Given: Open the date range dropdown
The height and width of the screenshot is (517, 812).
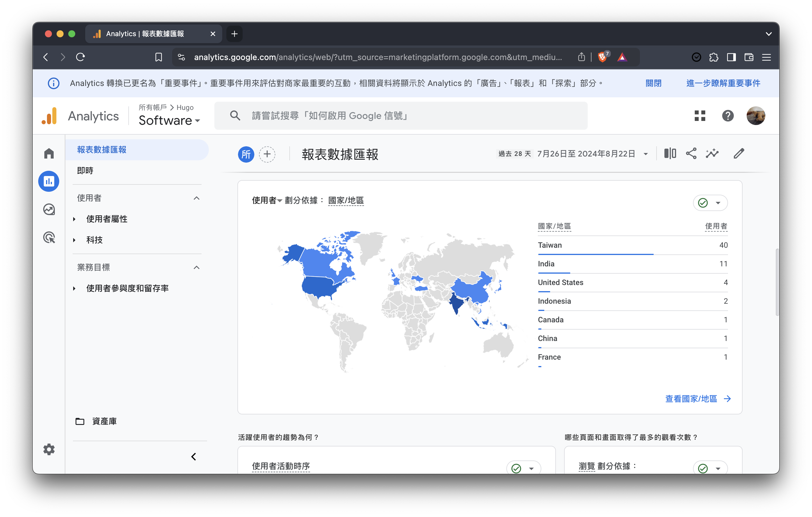Looking at the screenshot, I should click(x=645, y=154).
